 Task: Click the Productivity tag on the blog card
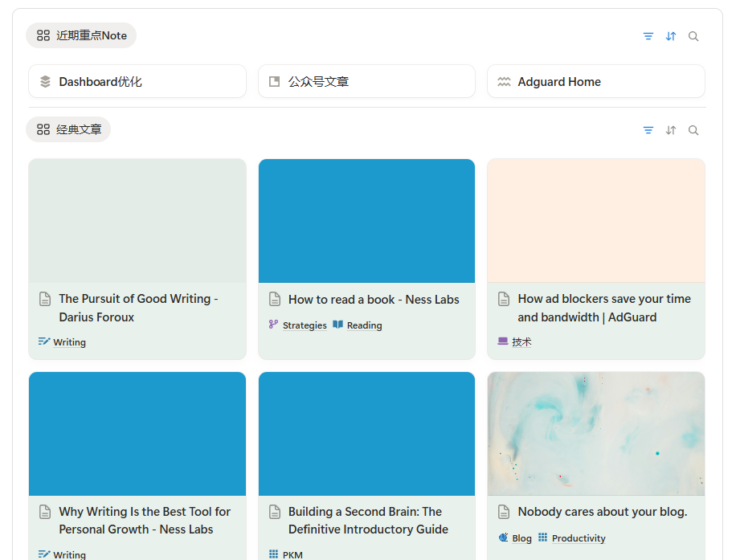click(578, 538)
